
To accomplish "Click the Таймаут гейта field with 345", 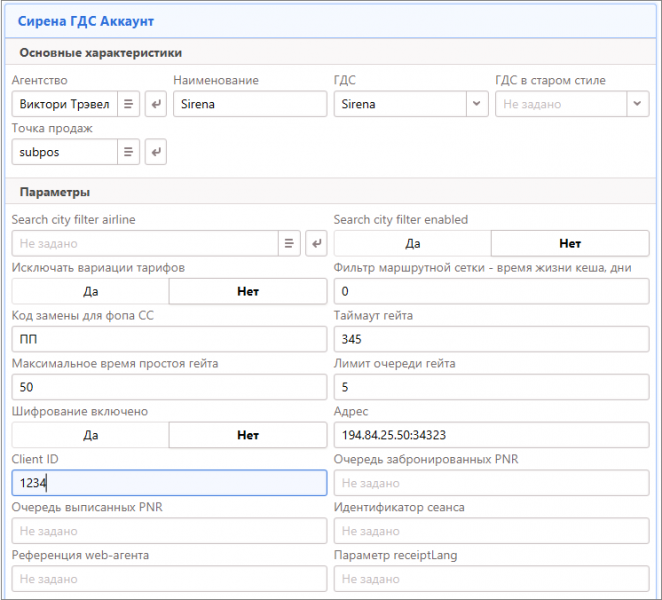I will click(x=491, y=339).
